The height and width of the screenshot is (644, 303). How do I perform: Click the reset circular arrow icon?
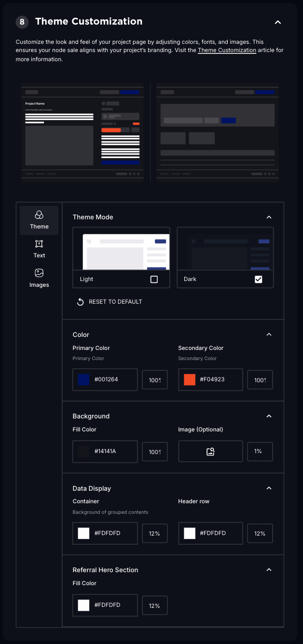pos(81,302)
